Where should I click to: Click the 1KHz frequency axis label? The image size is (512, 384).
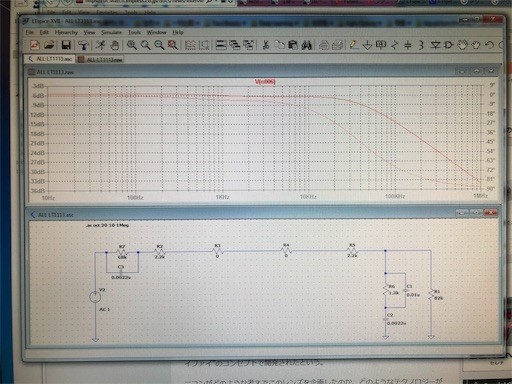pos(222,197)
